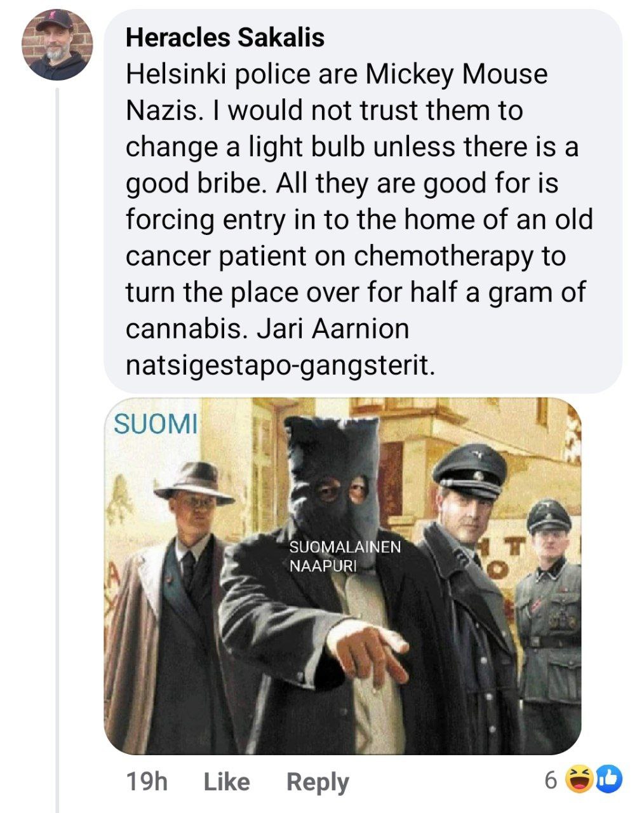The height and width of the screenshot is (813, 644).
Task: Click the blue thumbs-up reaction icon
Action: (x=608, y=779)
